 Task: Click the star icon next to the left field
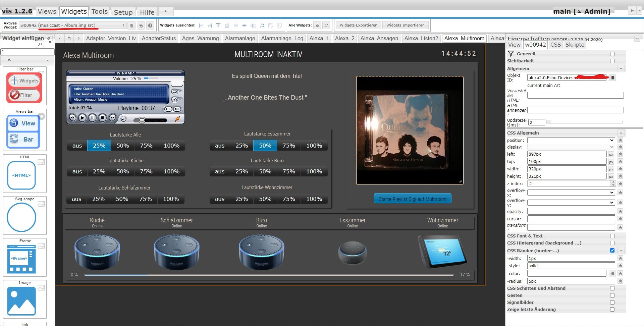click(621, 154)
